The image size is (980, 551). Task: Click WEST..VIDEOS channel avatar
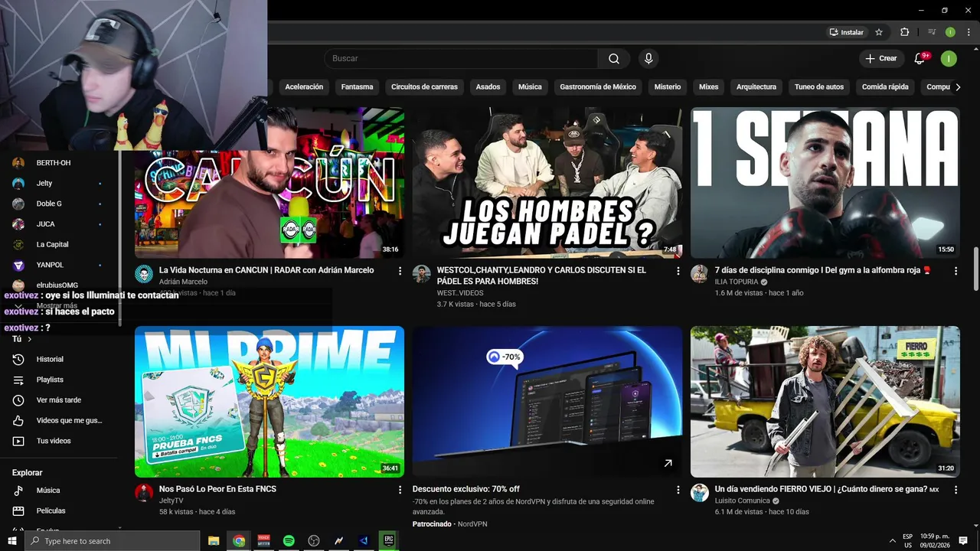point(422,274)
